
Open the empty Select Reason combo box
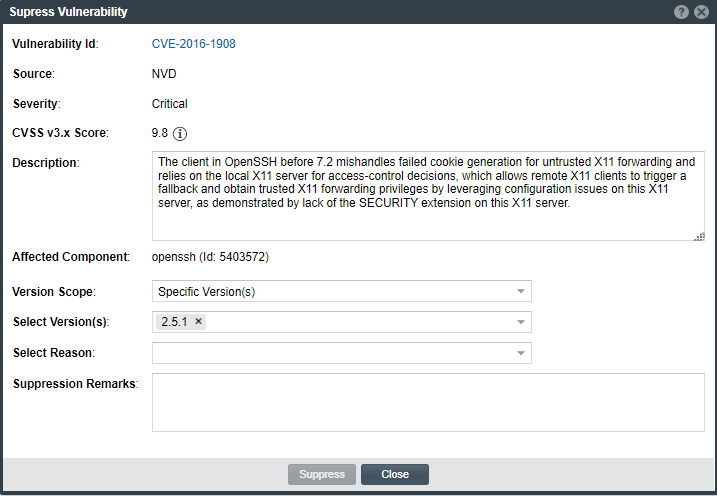click(x=330, y=353)
